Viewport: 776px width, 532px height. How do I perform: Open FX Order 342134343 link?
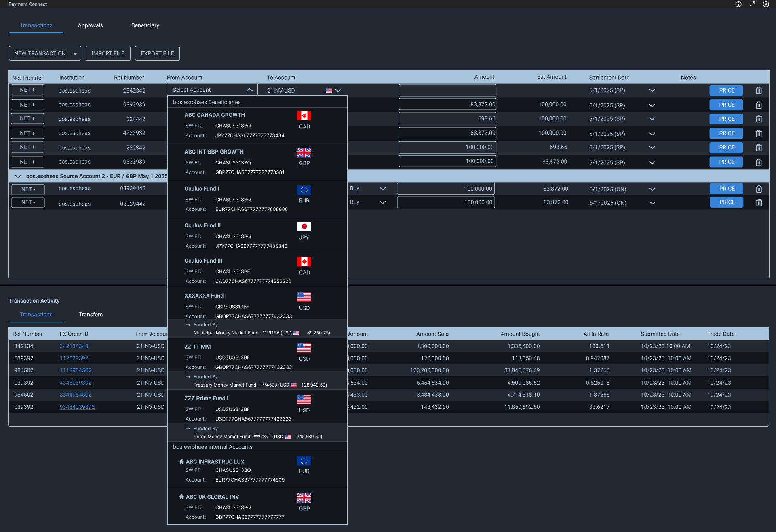pyautogui.click(x=74, y=346)
